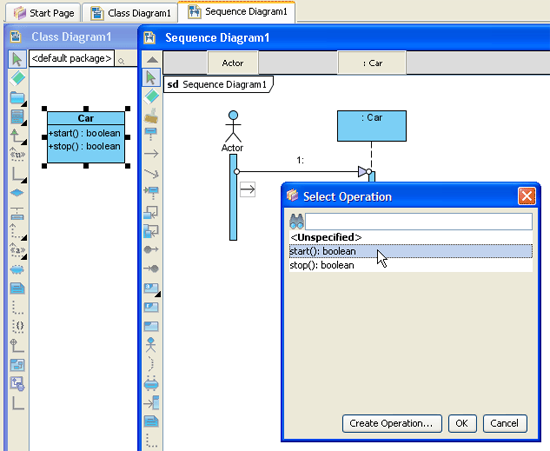Pick the note tool in sequence toolbar
The width and height of the screenshot is (550, 451).
tap(151, 421)
